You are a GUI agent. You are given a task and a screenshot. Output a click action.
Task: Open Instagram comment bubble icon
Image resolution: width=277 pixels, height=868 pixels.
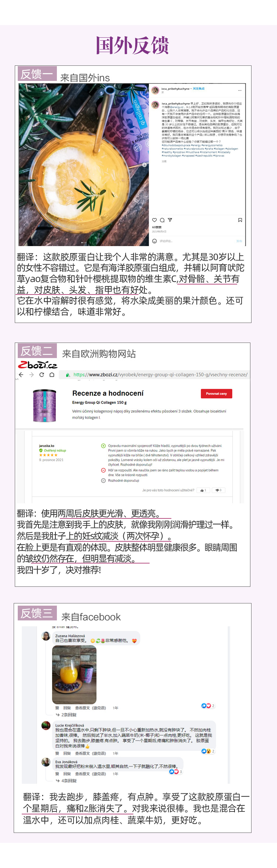pos(162,220)
